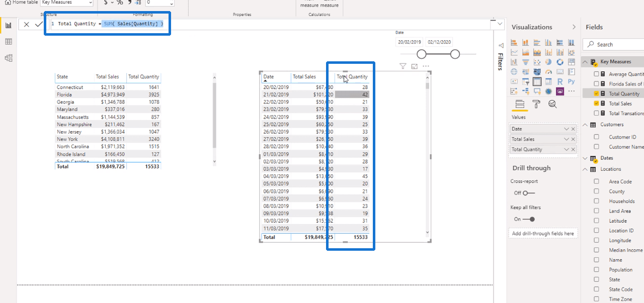Viewport: 644px width, 303px height.
Task: Uncheck the Total Sales measure checkbox
Action: pyautogui.click(x=597, y=104)
